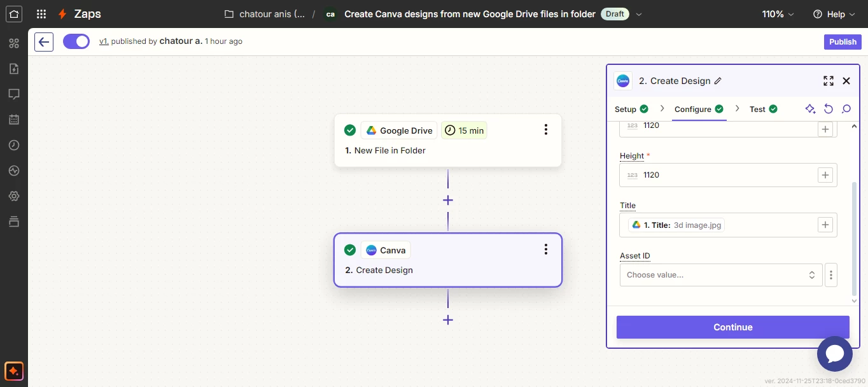Viewport: 868px width, 387px height.
Task: Expand the step panel to fullscreen
Action: coord(828,81)
